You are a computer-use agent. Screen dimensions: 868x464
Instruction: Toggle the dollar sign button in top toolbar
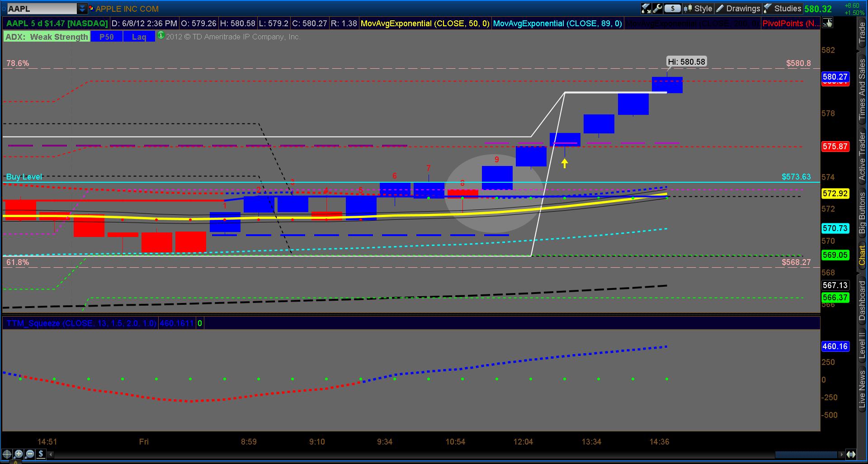(x=673, y=9)
